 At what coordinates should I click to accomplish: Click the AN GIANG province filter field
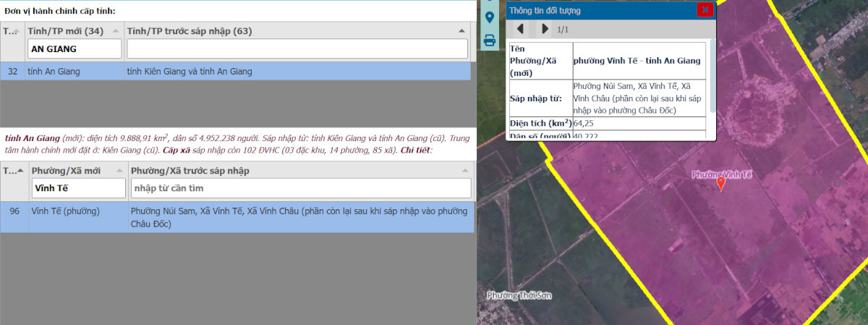tap(74, 49)
